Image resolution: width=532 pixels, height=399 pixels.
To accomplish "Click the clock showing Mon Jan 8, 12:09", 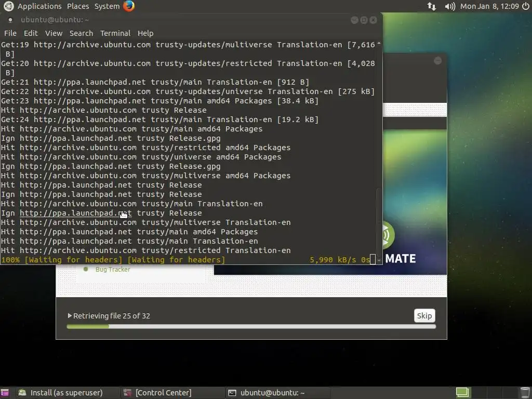I will click(x=489, y=6).
